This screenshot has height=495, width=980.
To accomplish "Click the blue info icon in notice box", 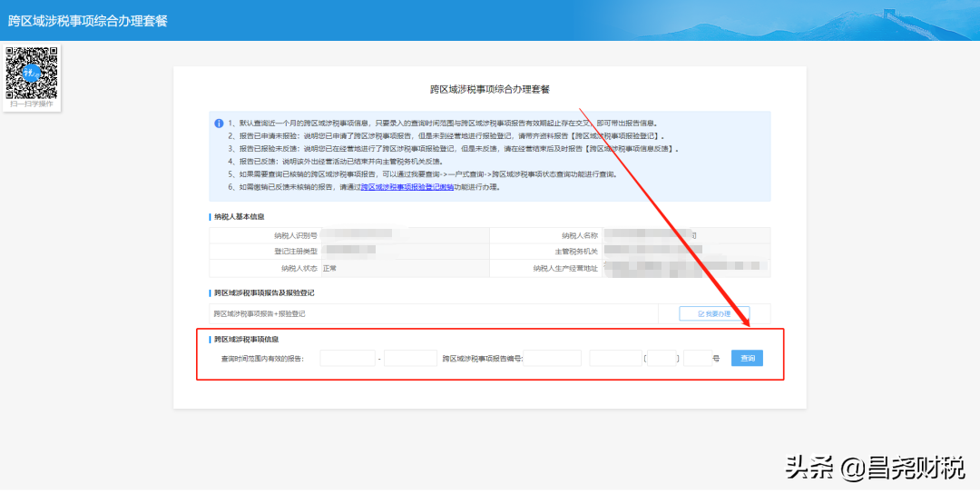I will point(219,124).
